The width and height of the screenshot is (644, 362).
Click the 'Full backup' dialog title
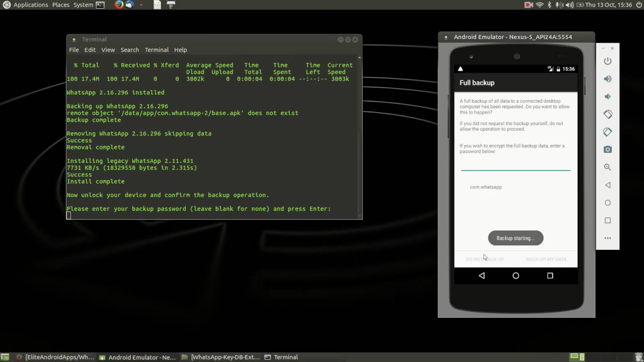pos(477,82)
